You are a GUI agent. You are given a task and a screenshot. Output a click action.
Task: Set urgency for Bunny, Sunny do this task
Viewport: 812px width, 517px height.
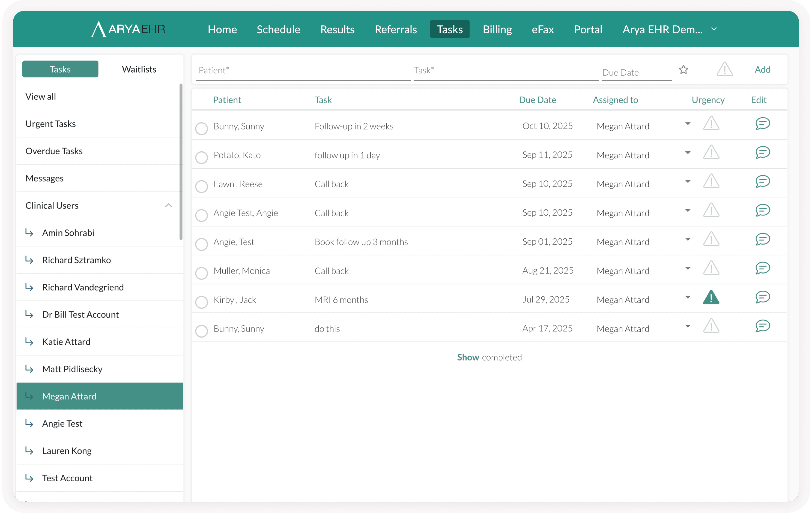[711, 326]
